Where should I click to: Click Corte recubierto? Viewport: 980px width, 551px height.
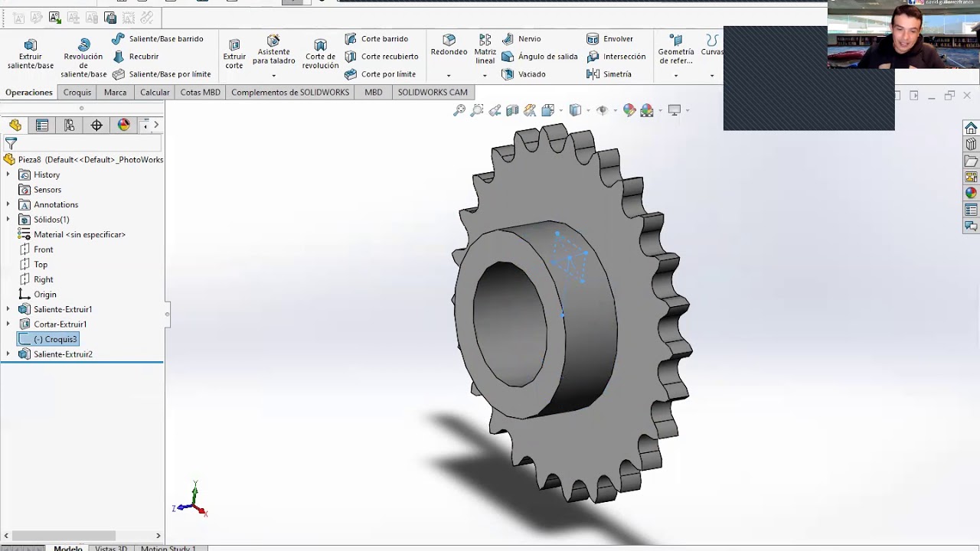[381, 57]
